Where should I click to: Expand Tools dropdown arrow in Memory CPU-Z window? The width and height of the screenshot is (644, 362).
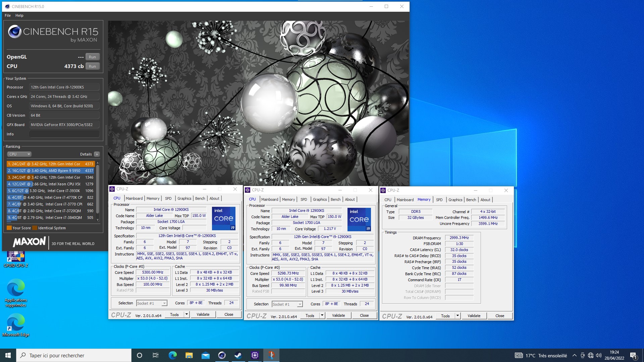tap(458, 316)
